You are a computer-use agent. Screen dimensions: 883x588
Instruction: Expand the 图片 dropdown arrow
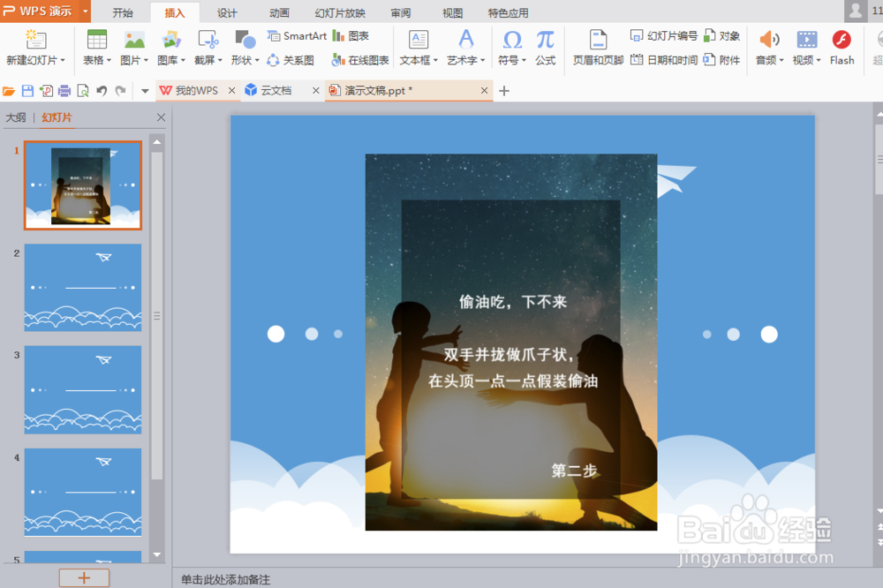coord(146,60)
